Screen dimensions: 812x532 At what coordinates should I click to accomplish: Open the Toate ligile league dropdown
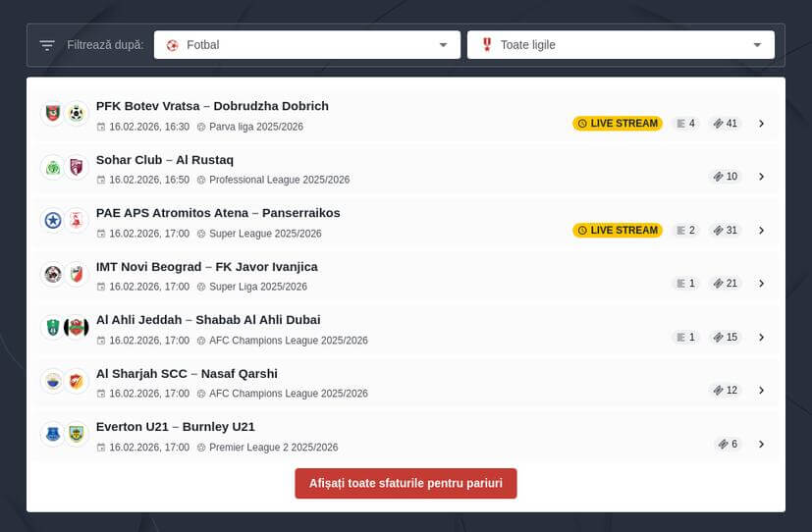pyautogui.click(x=621, y=45)
